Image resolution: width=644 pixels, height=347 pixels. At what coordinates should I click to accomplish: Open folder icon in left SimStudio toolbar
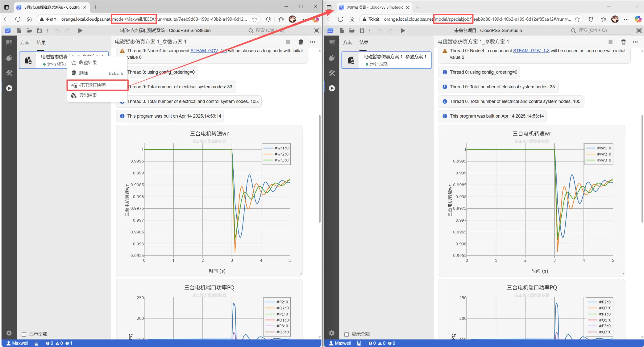29,31
